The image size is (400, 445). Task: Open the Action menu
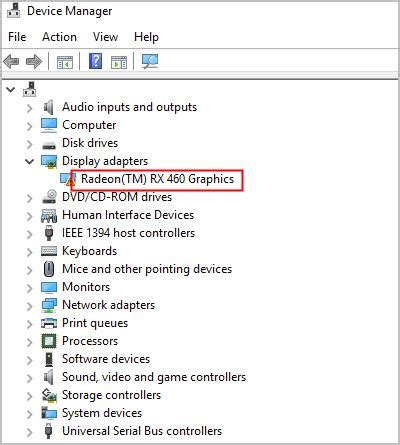[59, 37]
